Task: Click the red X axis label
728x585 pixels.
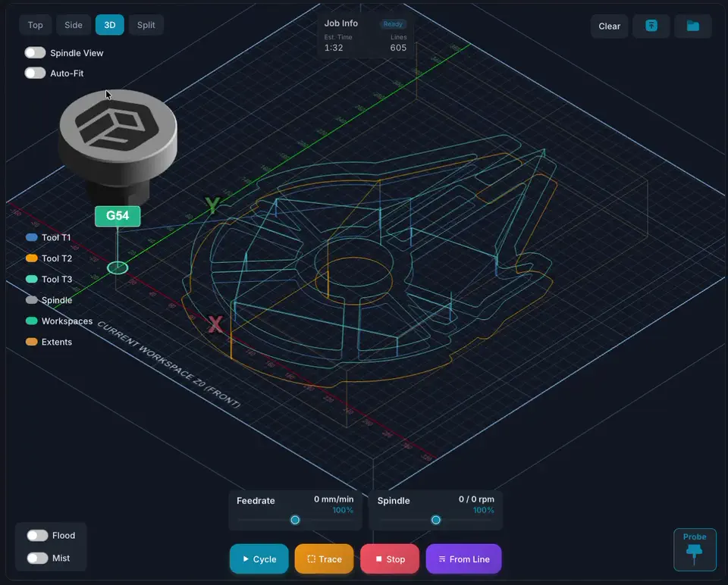Action: click(x=215, y=324)
